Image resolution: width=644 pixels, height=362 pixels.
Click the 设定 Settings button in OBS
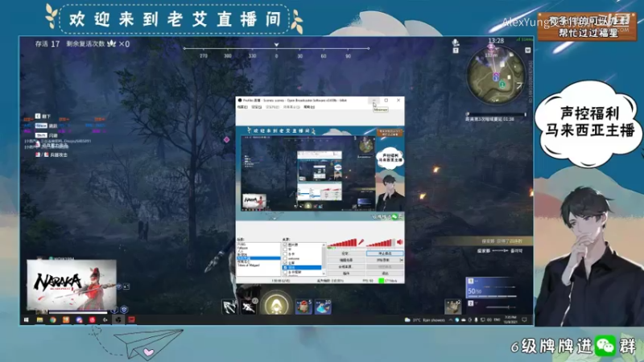tap(345, 253)
